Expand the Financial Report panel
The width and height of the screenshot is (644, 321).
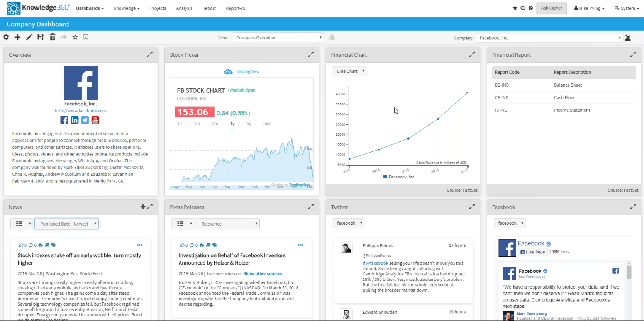point(633,55)
